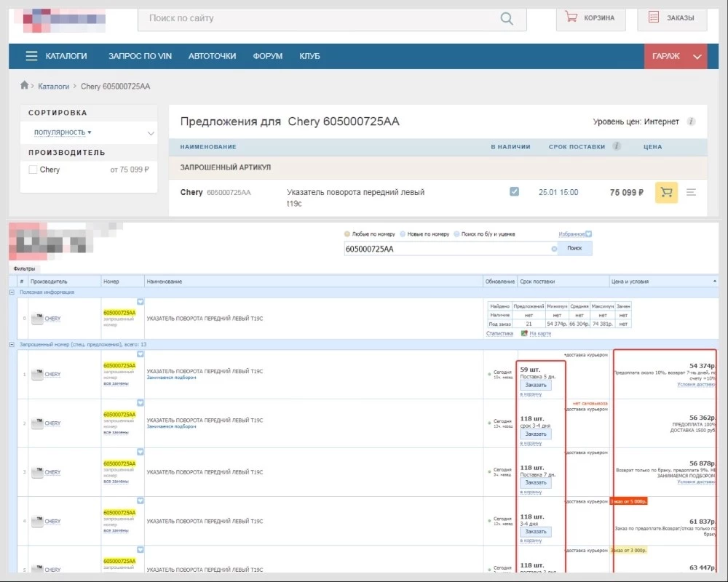Open the Корзина shopping cart
Screen dimensions: 728x582
click(590, 18)
